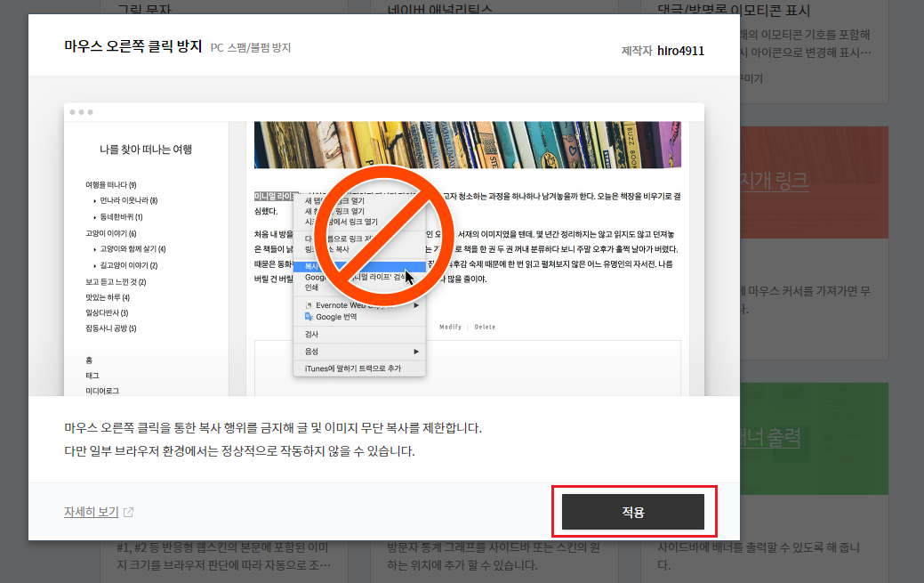Screen dimensions: 924x583
Task: Click the external link icon beside 자세히 보기
Action: coord(128,512)
